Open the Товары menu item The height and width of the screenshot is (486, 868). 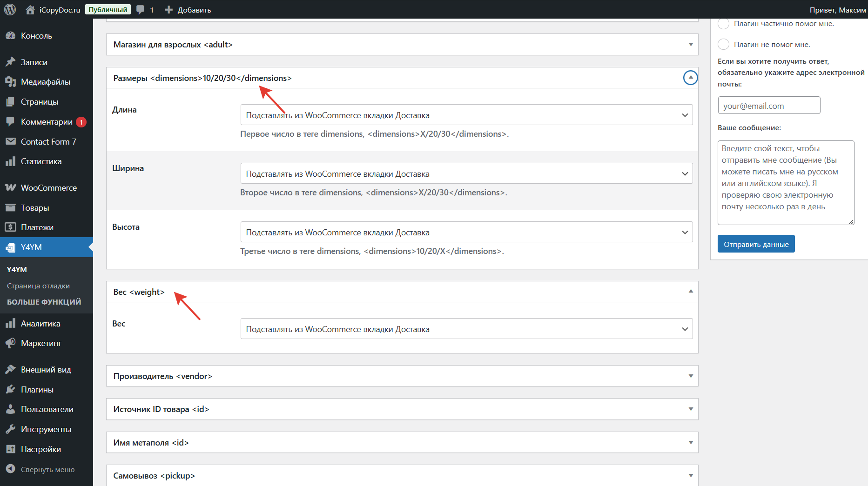point(35,208)
